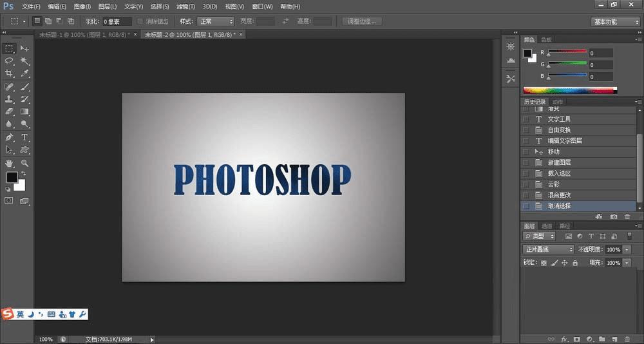
Task: Open the 样式 style dropdown
Action: (x=216, y=21)
